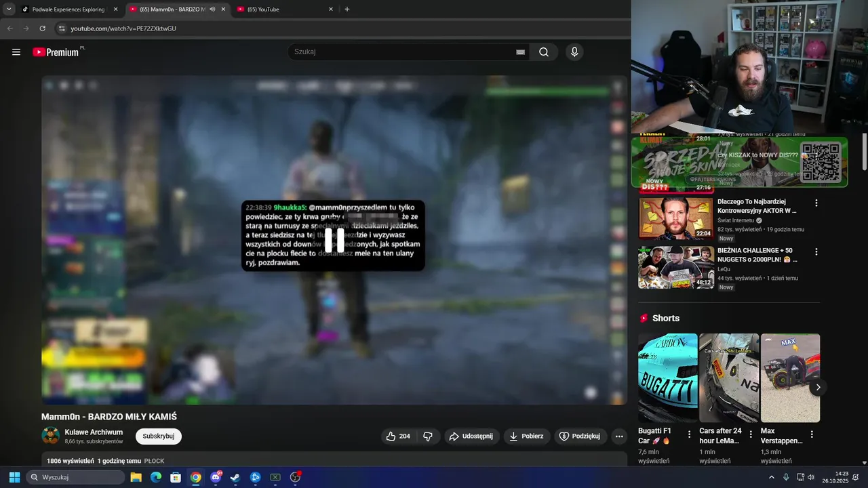Click the system tray microphone icon
The width and height of the screenshot is (868, 488).
pyautogui.click(x=786, y=477)
